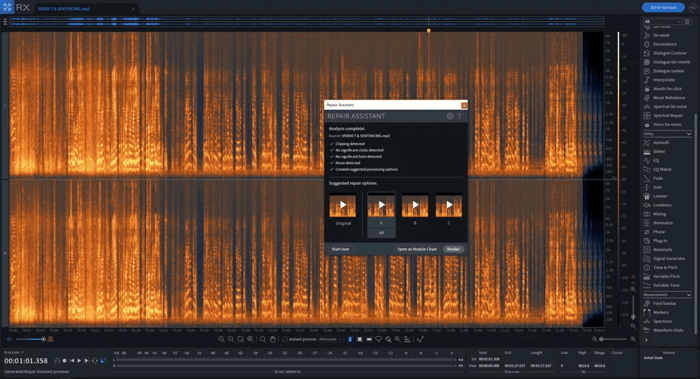
Task: Open Repair Assistant settings gear
Action: click(450, 116)
